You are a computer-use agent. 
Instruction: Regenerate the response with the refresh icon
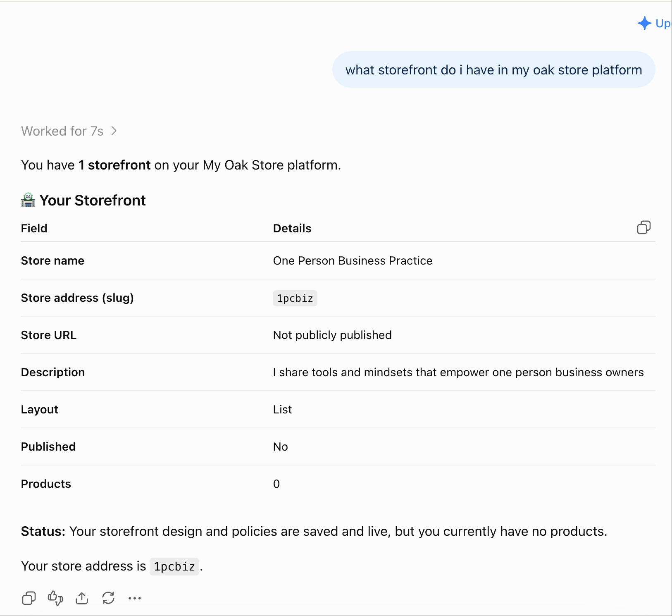[108, 598]
